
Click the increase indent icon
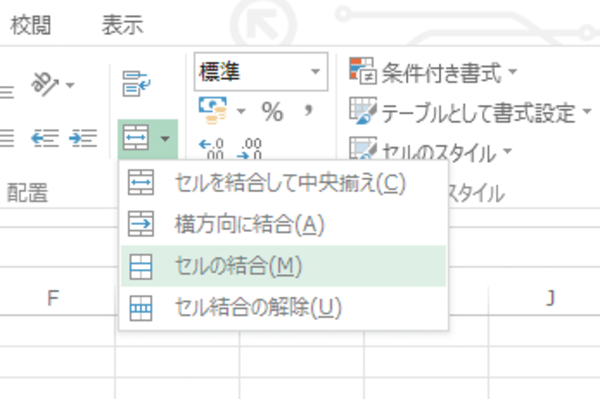pos(83,138)
